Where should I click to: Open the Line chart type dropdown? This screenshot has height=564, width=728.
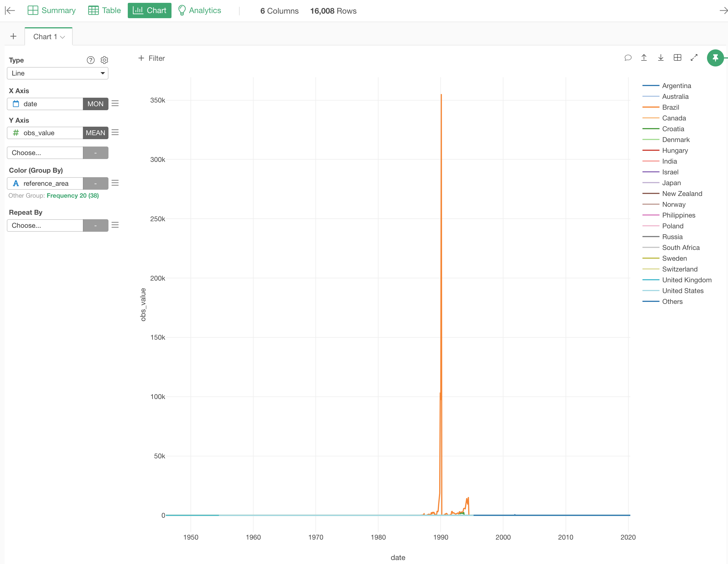click(x=57, y=73)
